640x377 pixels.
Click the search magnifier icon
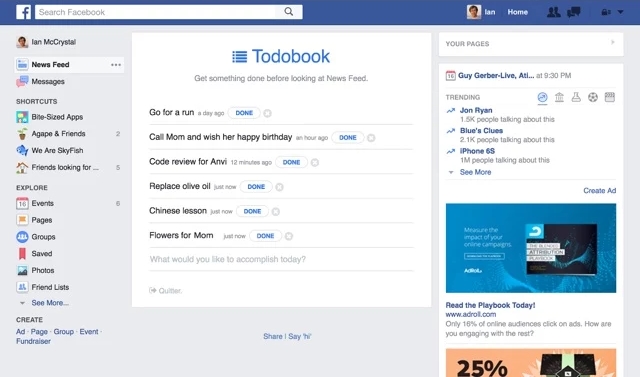coord(289,12)
